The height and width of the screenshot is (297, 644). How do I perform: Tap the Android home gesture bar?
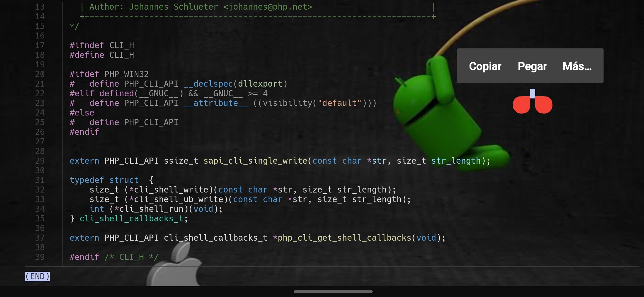pyautogui.click(x=333, y=291)
